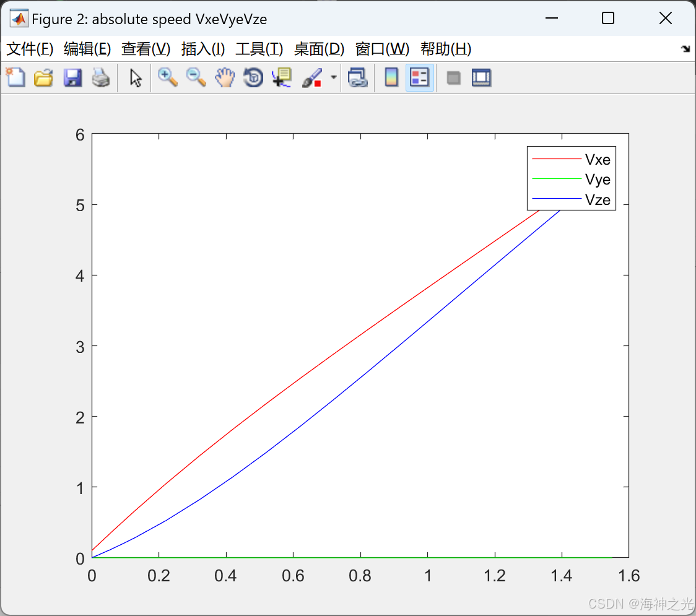
Task: Click the Vye legend entry
Action: coord(572,180)
